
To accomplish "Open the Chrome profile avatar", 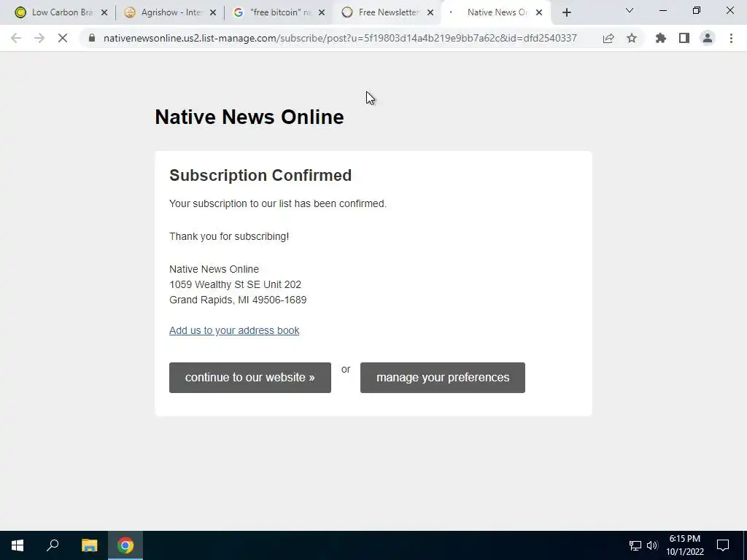I will 708,38.
